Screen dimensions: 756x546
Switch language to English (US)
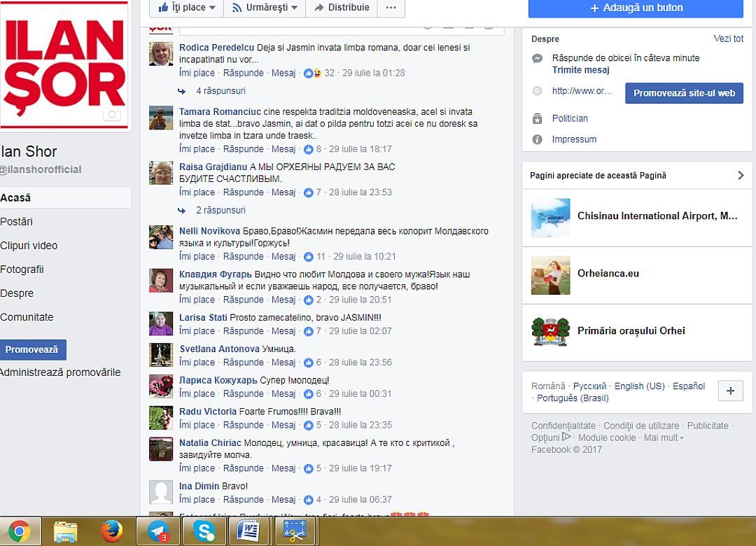point(639,386)
